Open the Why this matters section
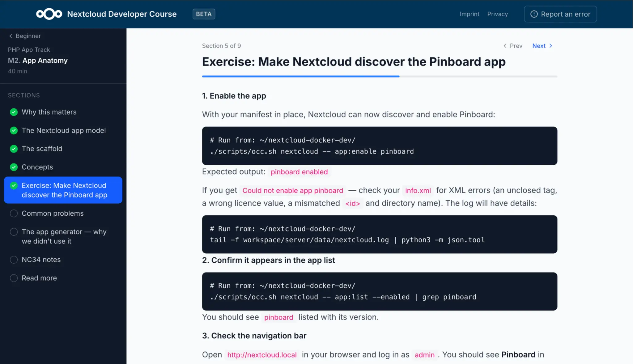This screenshot has height=364, width=633. tap(63, 112)
